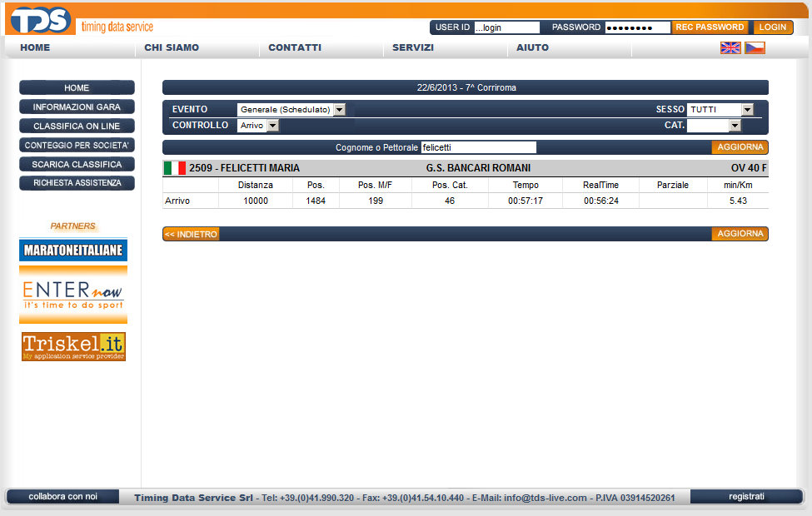Open the Cat. category dropdown
This screenshot has height=516, width=812.
[714, 126]
